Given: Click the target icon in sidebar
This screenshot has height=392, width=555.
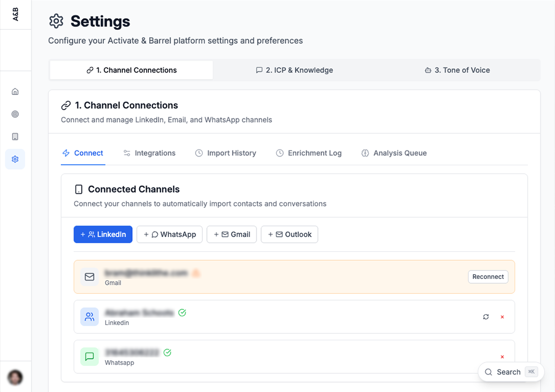Looking at the screenshot, I should coord(15,114).
